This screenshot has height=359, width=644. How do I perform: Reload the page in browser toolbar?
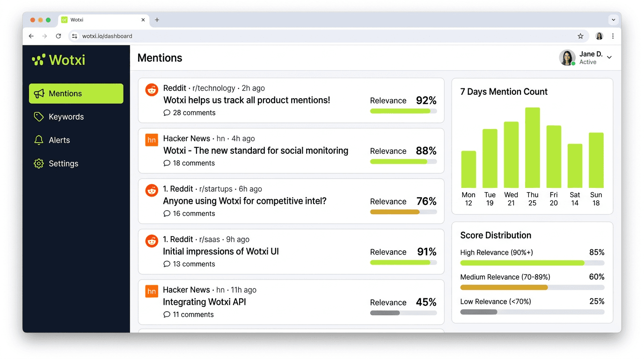(x=59, y=36)
